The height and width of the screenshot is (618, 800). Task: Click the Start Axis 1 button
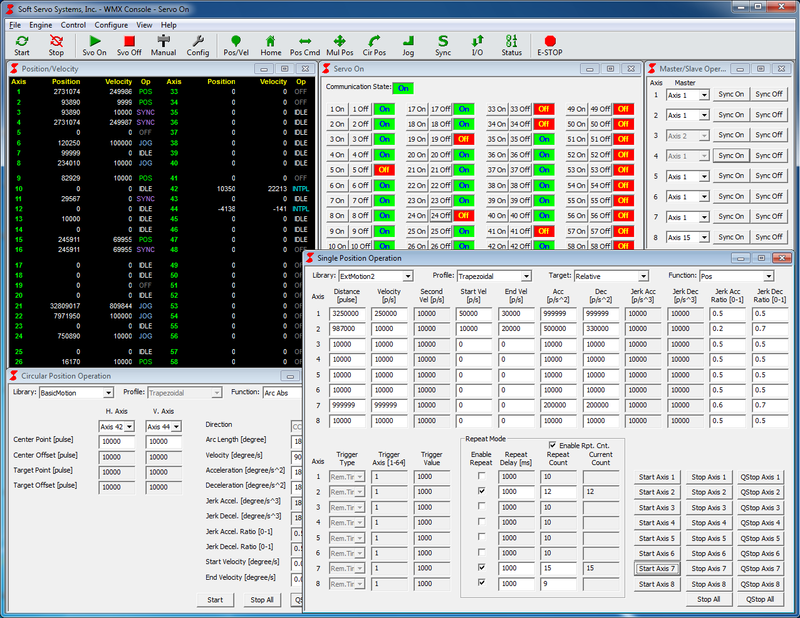(x=657, y=477)
